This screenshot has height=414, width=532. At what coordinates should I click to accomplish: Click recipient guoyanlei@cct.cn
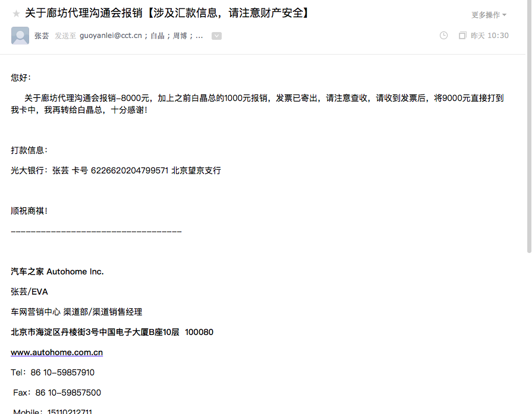coord(111,36)
